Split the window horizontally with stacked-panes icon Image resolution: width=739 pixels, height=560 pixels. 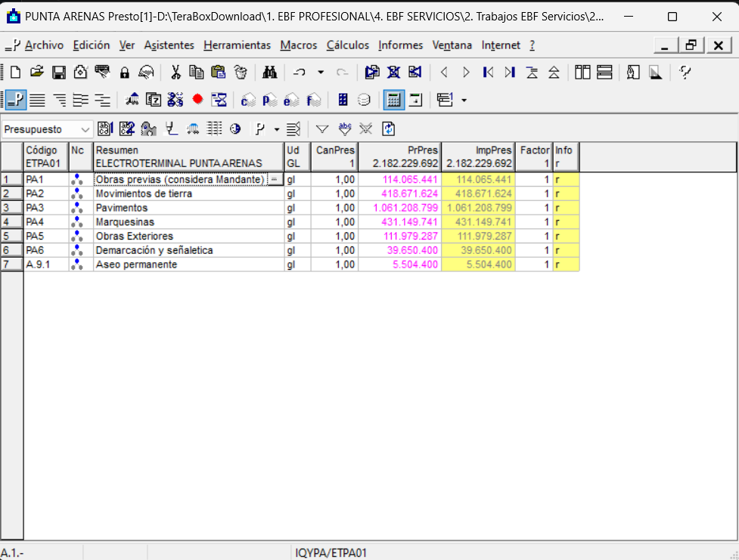604,73
